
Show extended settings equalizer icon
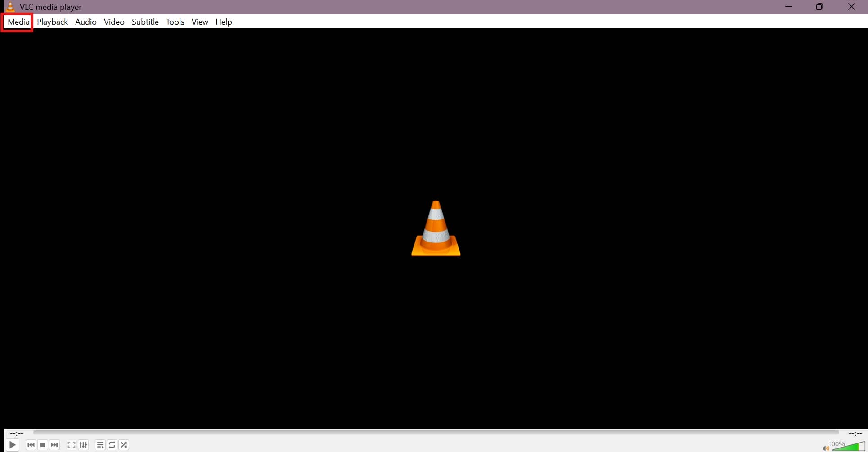[83, 445]
